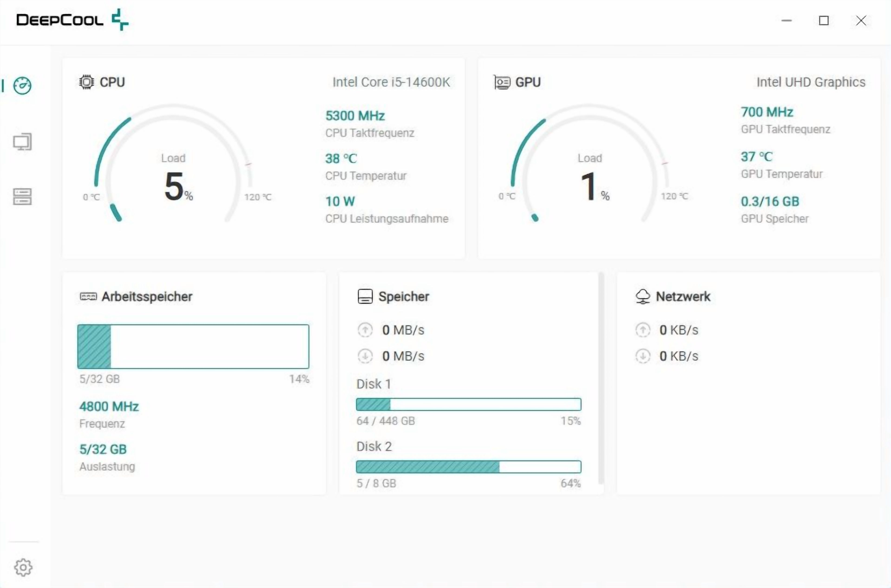Open the monitor display sidebar icon
The height and width of the screenshot is (588, 891).
(23, 142)
